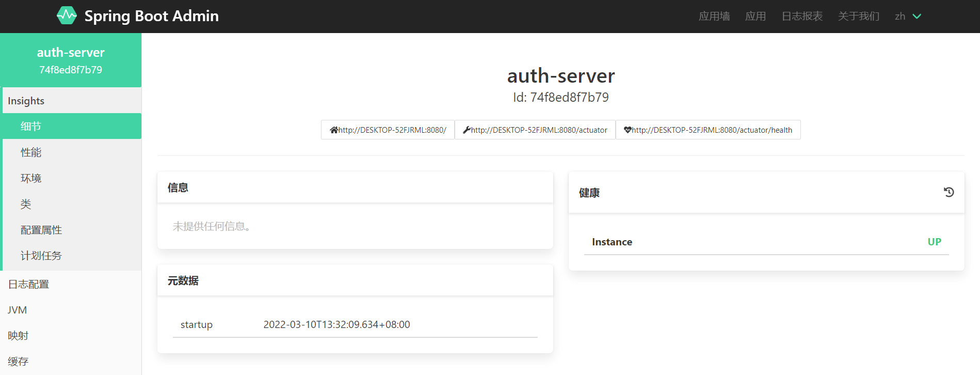Click the UP status value
980x375 pixels.
935,242
